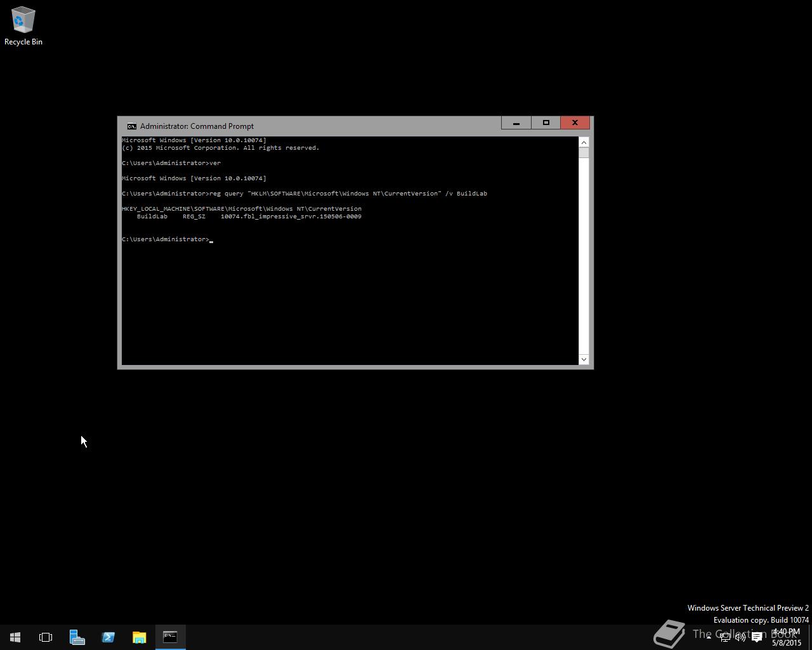Open the Start menu

click(x=15, y=637)
